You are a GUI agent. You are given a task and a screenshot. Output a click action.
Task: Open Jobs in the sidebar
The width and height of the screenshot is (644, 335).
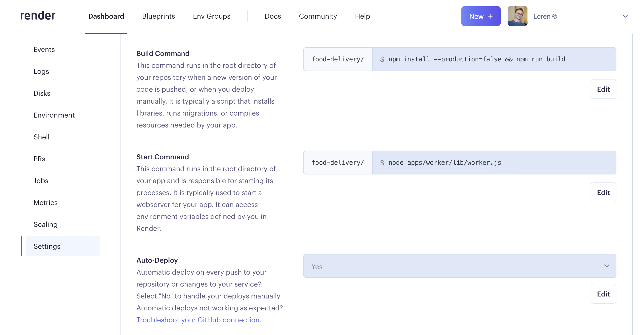pyautogui.click(x=41, y=181)
